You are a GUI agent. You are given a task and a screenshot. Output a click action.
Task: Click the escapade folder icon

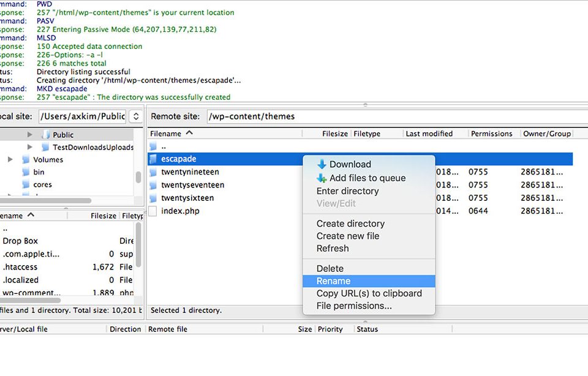(153, 159)
